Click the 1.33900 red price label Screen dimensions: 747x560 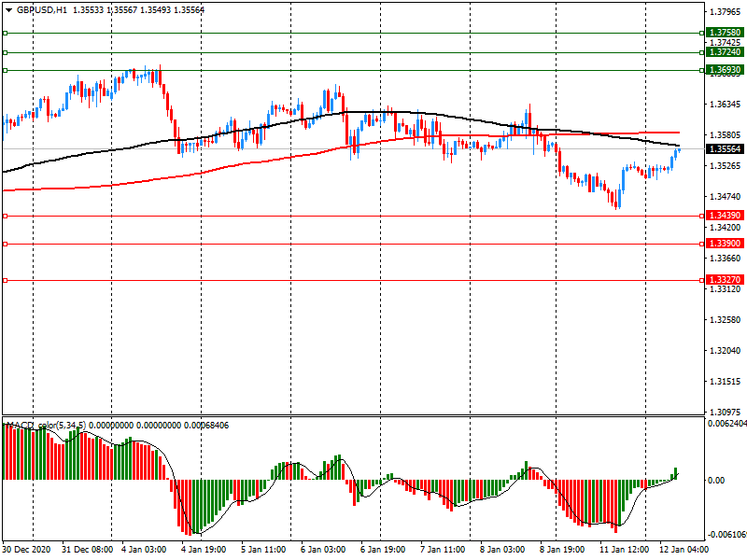click(x=725, y=244)
